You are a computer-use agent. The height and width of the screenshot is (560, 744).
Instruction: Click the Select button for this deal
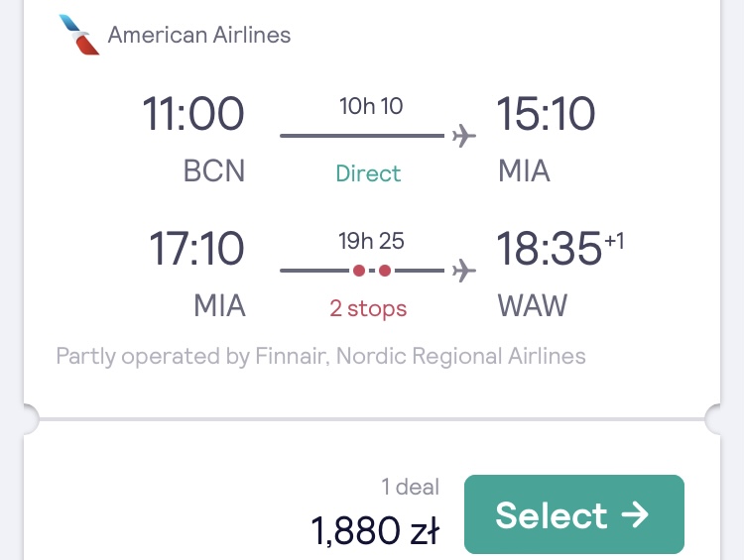pyautogui.click(x=574, y=514)
